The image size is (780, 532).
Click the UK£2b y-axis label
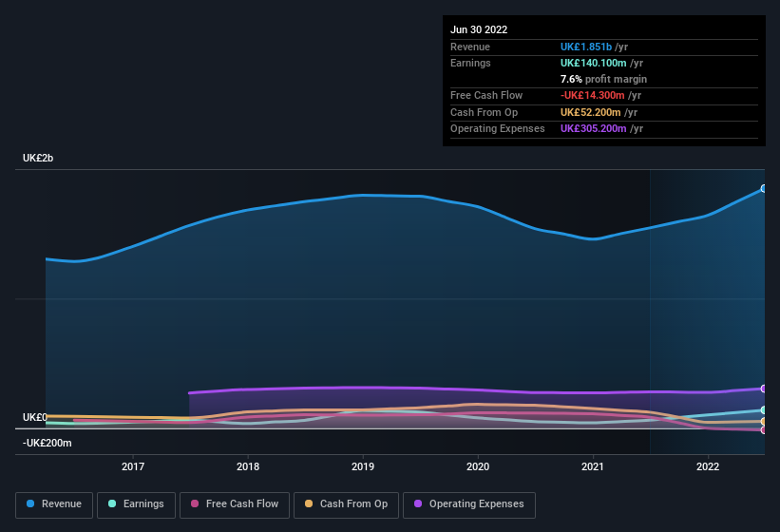(x=38, y=158)
